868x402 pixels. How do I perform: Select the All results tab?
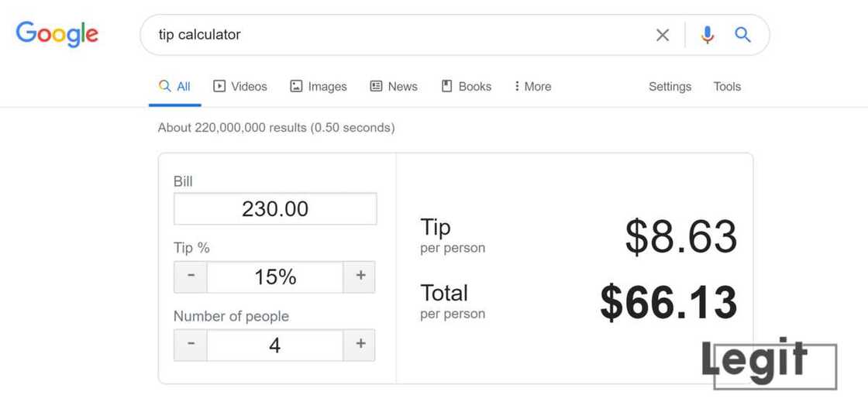click(175, 87)
